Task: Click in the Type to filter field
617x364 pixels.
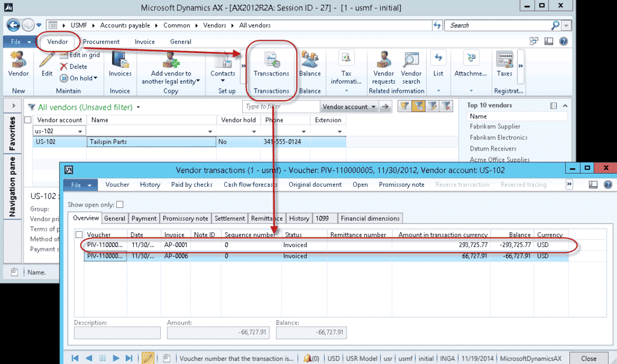Action: (x=281, y=107)
